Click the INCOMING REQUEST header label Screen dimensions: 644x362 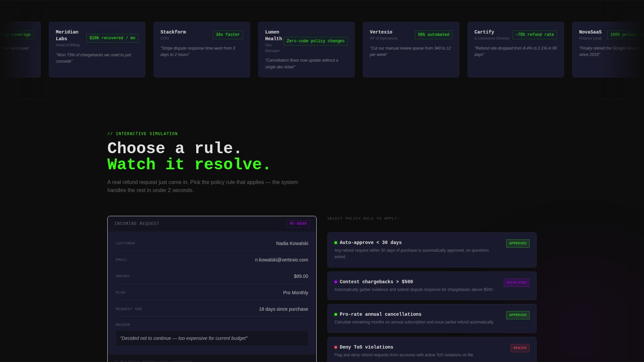[x=137, y=224]
